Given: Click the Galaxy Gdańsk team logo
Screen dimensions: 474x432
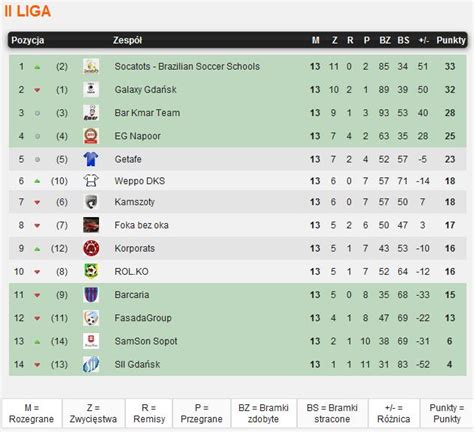Looking at the screenshot, I should tap(91, 89).
